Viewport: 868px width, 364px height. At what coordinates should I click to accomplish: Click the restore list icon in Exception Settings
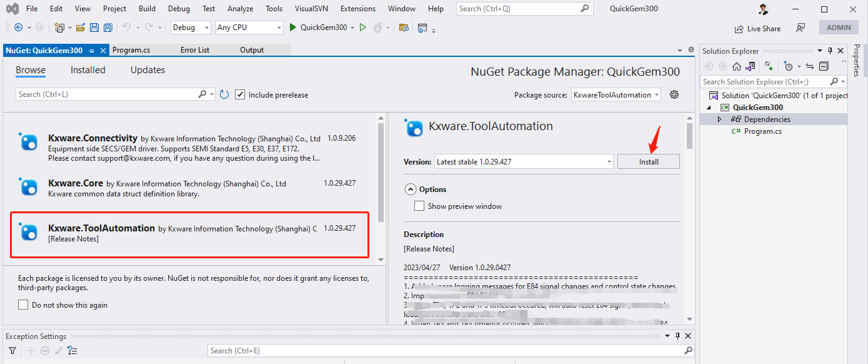72,351
